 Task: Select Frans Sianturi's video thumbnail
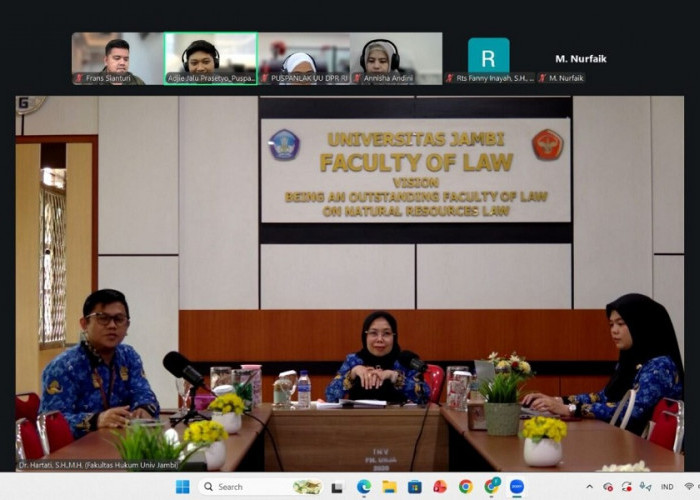117,58
